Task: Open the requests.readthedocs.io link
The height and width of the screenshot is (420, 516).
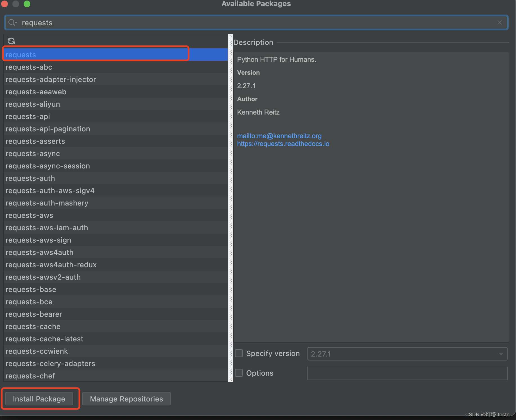Action: pos(283,143)
